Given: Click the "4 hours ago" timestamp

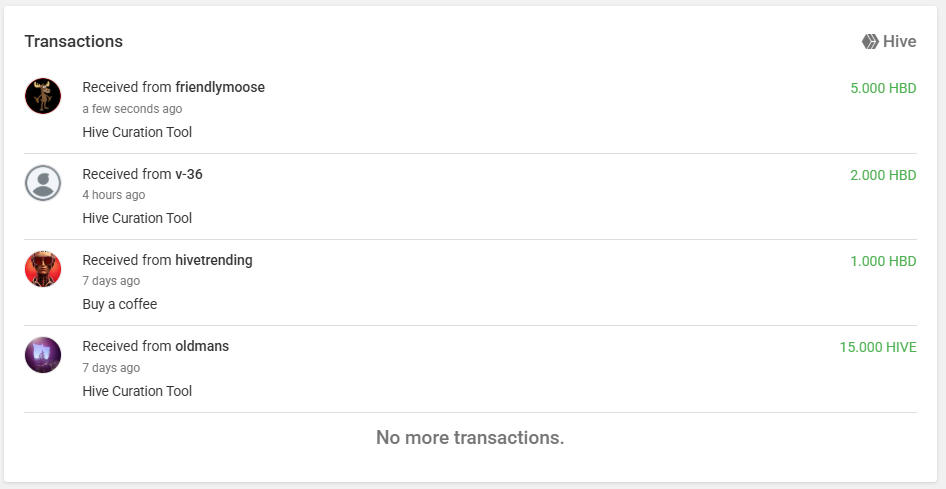Looking at the screenshot, I should click(x=114, y=195).
